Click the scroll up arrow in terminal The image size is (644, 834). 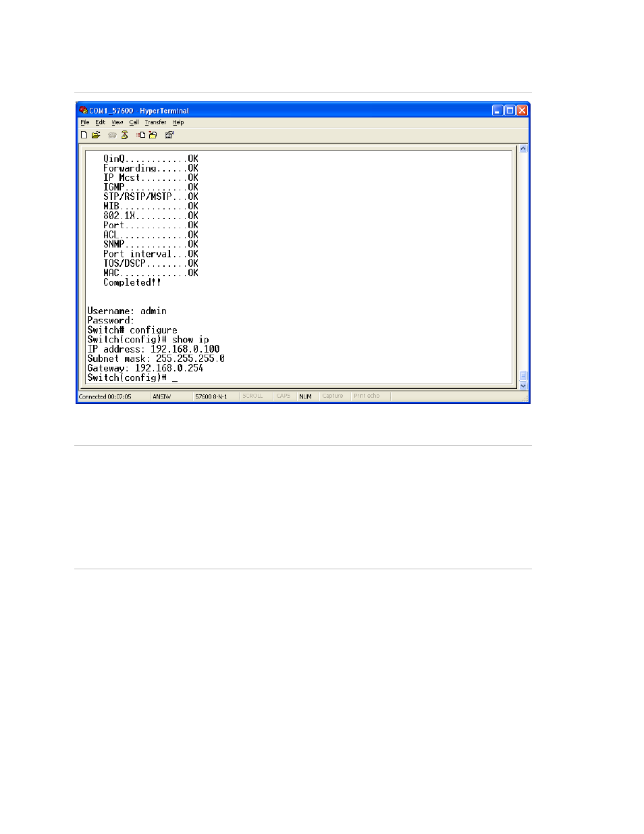(x=523, y=149)
